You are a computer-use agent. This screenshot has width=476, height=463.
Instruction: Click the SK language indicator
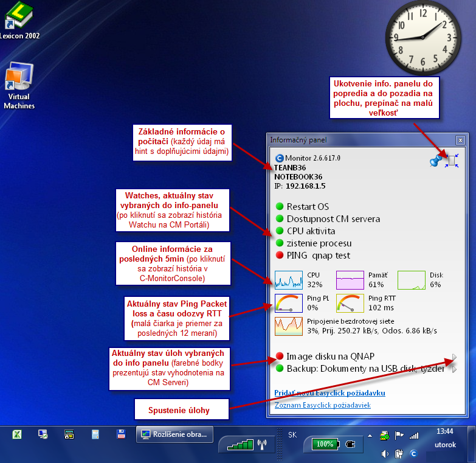(292, 435)
